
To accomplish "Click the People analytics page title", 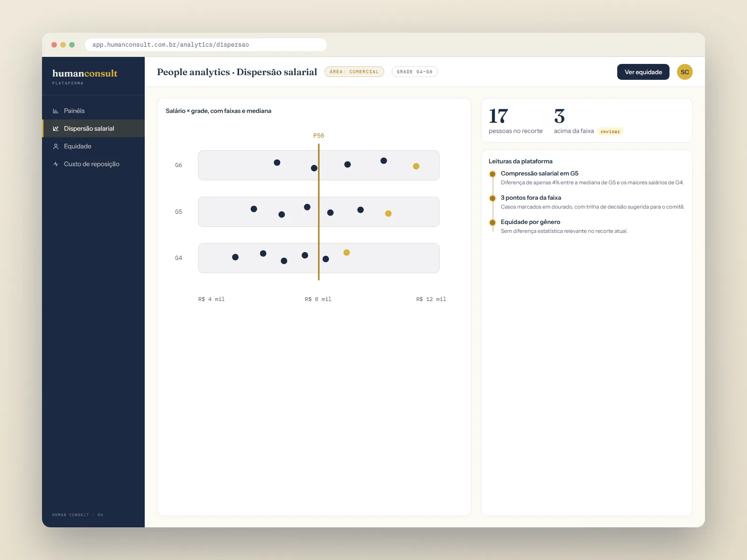I will click(237, 72).
